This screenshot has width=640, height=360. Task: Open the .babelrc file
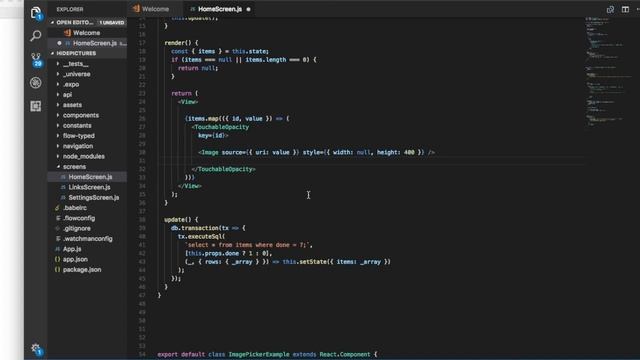(88, 208)
